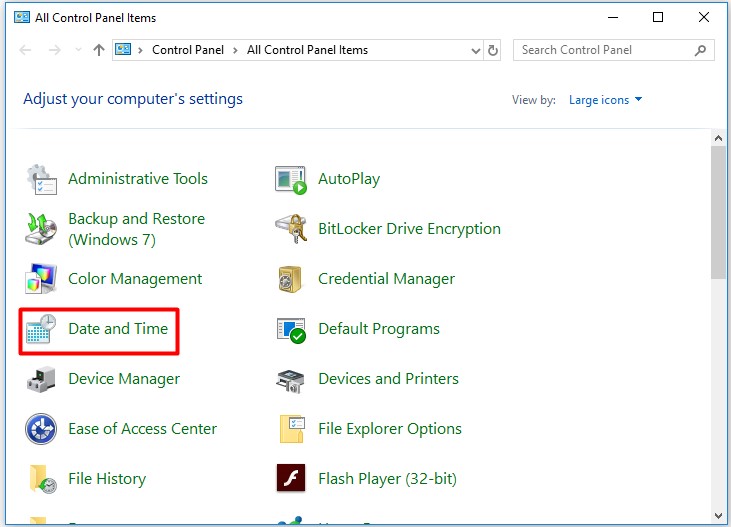Screen dimensions: 731x527
Task: Click the "View by:" label
Action: [x=534, y=100]
